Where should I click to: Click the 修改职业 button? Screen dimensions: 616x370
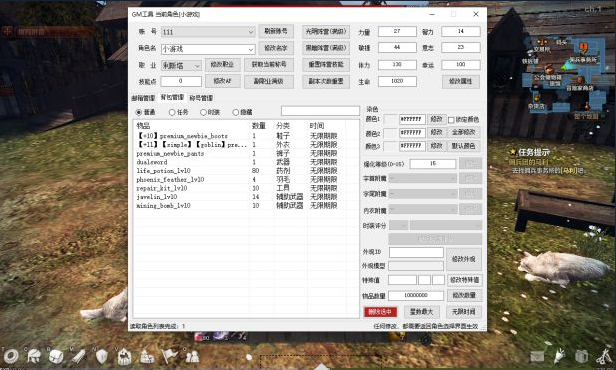222,64
